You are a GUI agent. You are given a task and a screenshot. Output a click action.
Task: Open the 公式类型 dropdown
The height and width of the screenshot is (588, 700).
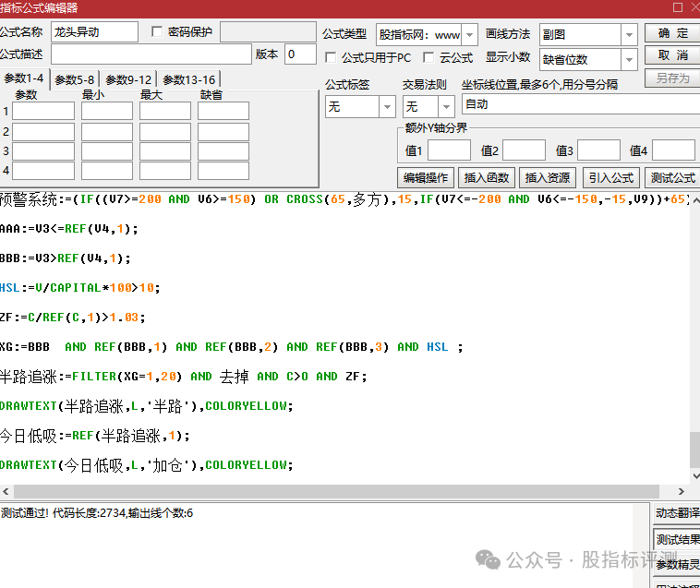(469, 35)
